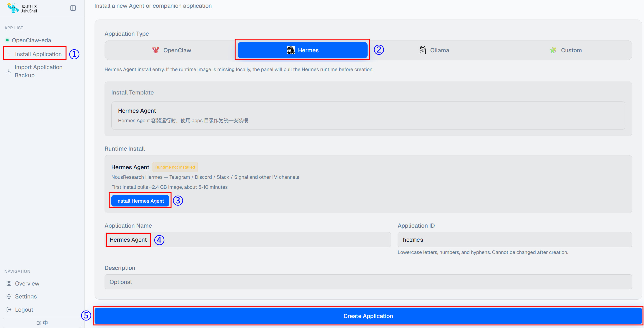
Task: Click the plus icon beside Install Application
Action: coord(9,54)
